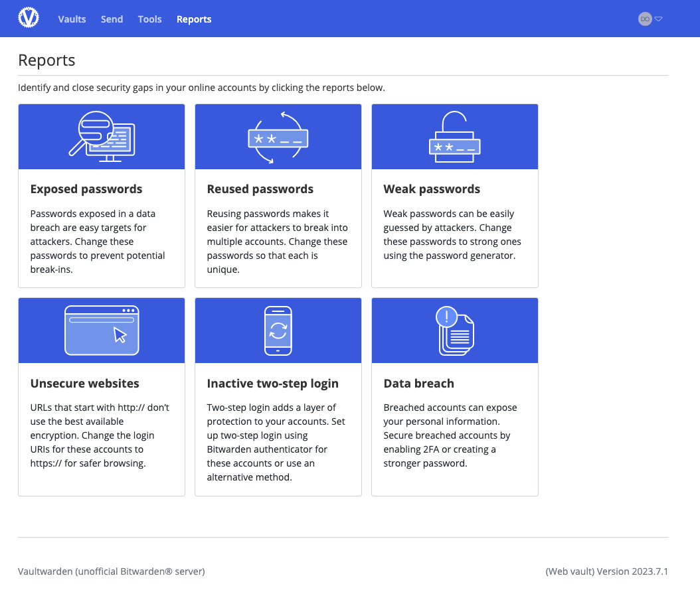Image resolution: width=700 pixels, height=598 pixels.
Task: Click the document alert Data breach icon
Action: point(454,331)
